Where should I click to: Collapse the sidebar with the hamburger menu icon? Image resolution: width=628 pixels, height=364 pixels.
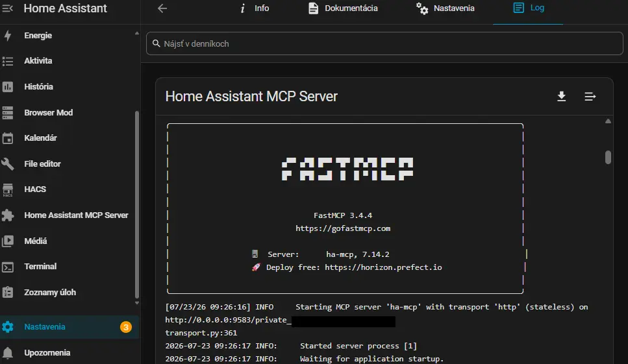tap(8, 8)
